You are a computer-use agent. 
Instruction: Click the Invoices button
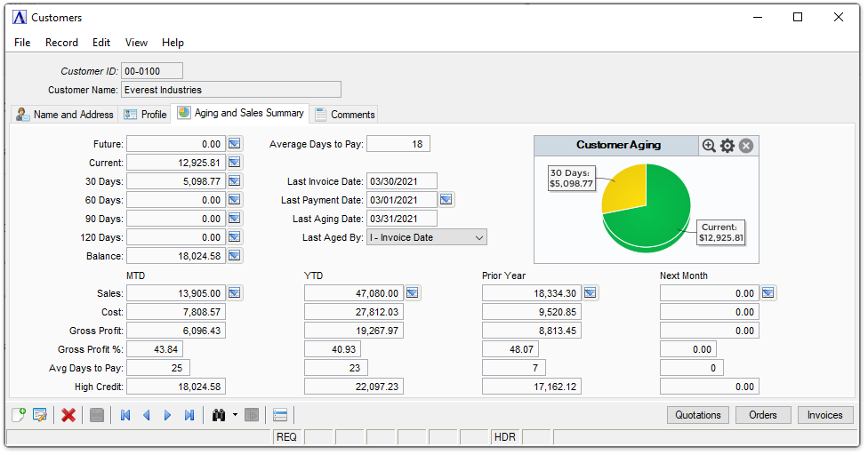824,415
